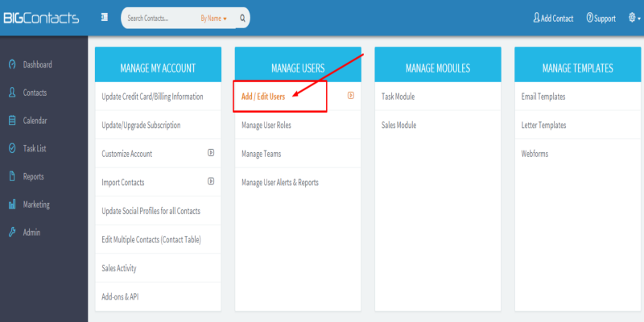Open Marketing in the sidebar
The image size is (644, 322).
(36, 204)
